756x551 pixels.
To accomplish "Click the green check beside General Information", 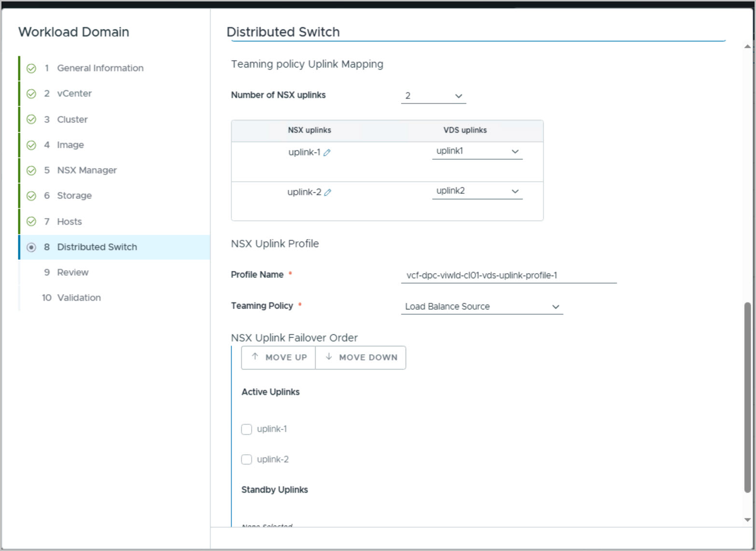I will point(31,69).
